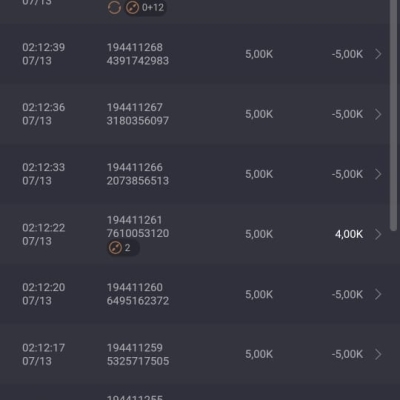The height and width of the screenshot is (400, 400).
Task: Expand details chevron for bet 194411266
Action: click(x=378, y=174)
